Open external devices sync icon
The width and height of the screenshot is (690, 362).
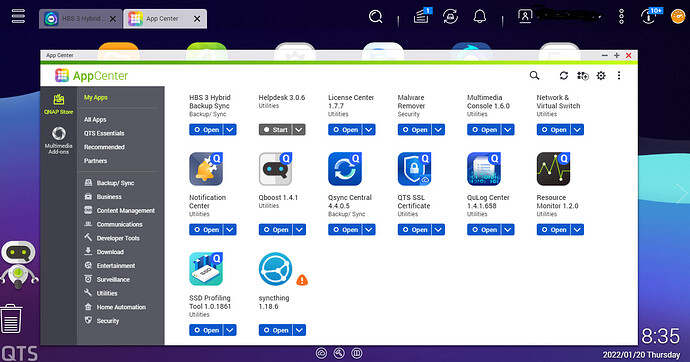450,17
